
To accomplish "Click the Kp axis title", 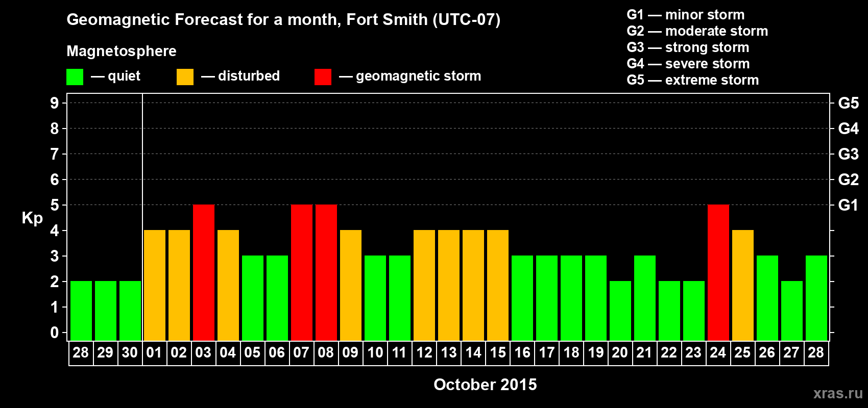I will click(32, 218).
